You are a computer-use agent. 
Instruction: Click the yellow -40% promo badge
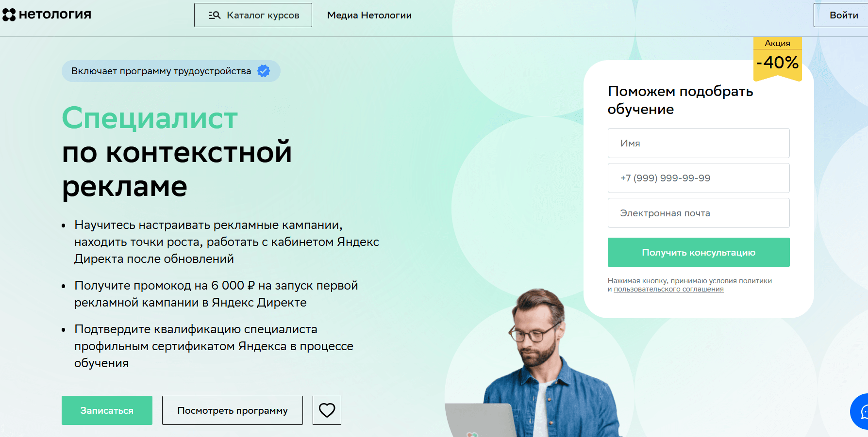pos(777,59)
